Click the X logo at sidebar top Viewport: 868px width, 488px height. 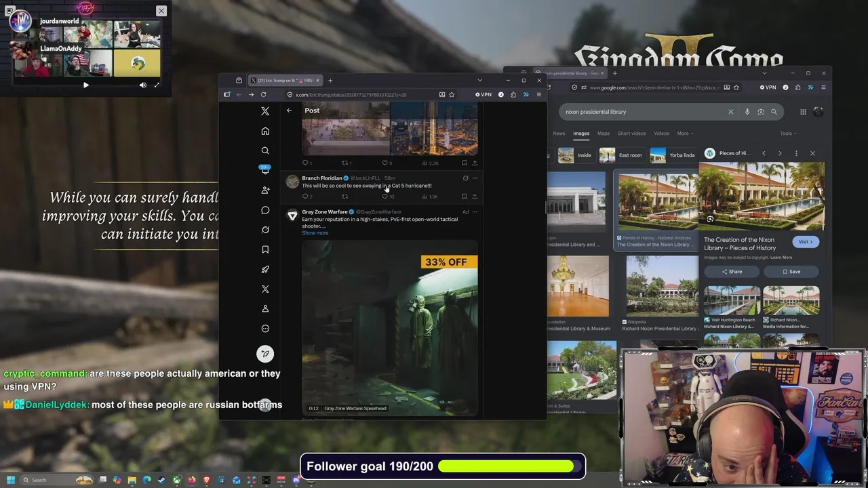(x=265, y=111)
